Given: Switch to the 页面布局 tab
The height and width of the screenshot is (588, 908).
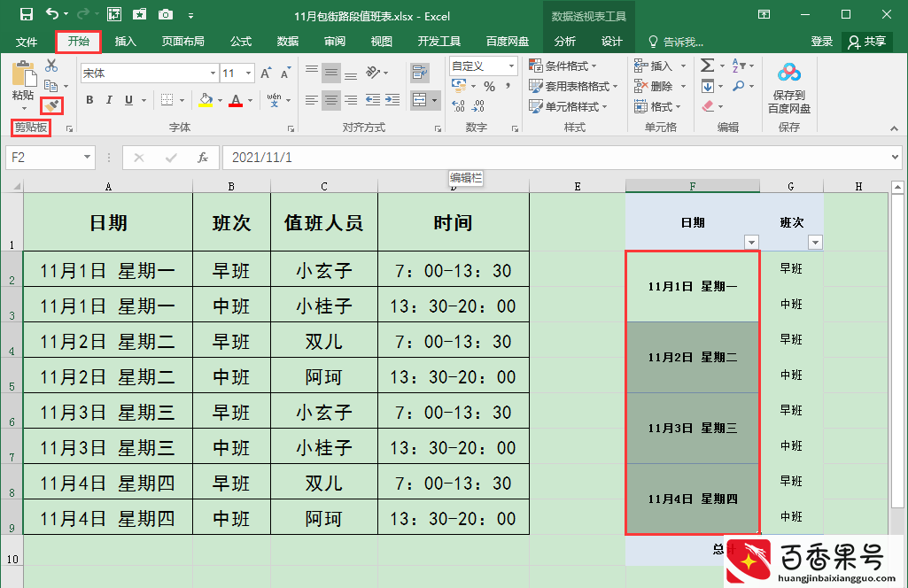Looking at the screenshot, I should pos(183,41).
